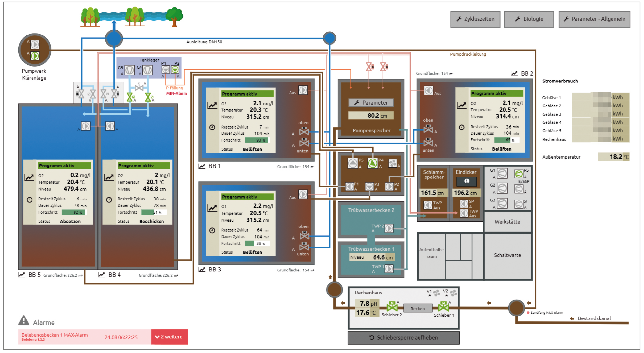
Task: Click the Schieber 2 valve
Action: 392,307
